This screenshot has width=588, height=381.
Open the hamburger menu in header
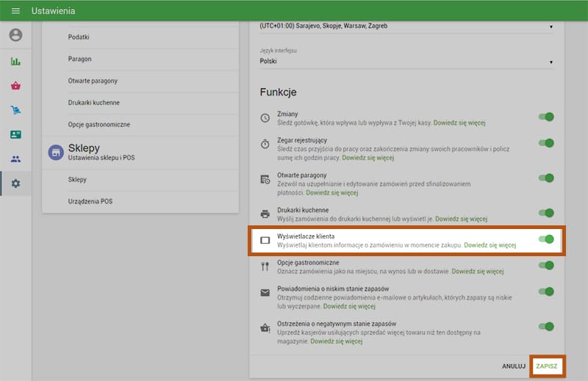pos(15,11)
